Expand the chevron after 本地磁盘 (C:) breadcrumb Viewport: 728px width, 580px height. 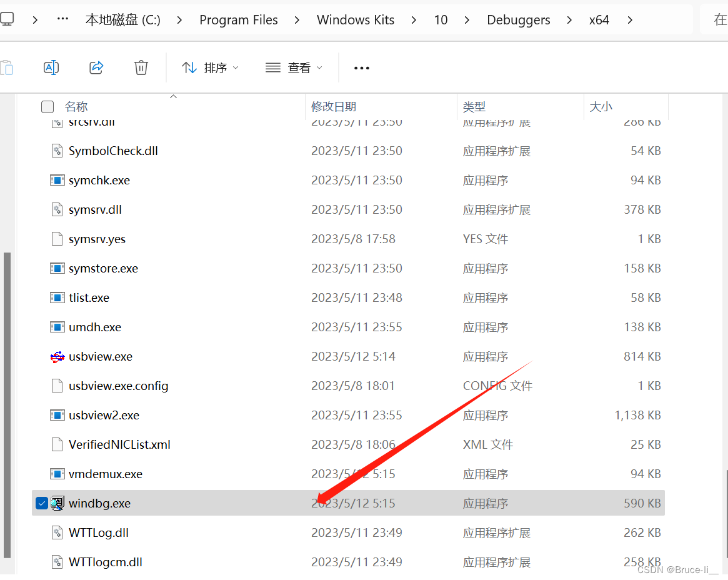[180, 20]
